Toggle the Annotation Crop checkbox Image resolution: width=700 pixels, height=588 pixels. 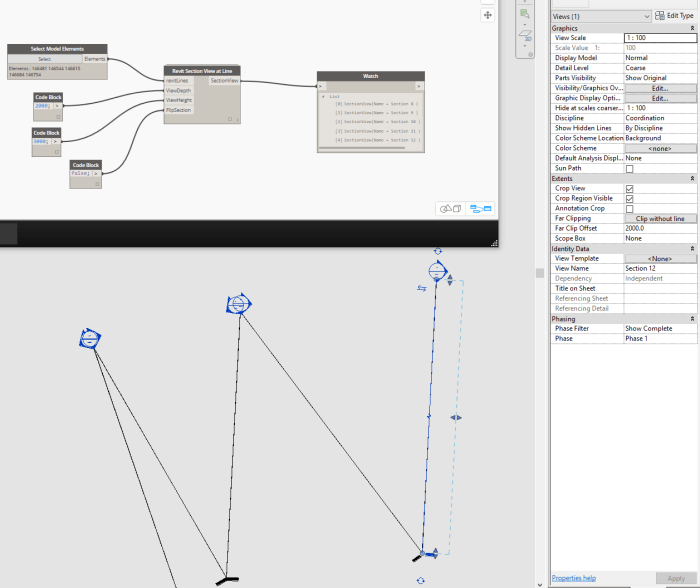pos(629,208)
